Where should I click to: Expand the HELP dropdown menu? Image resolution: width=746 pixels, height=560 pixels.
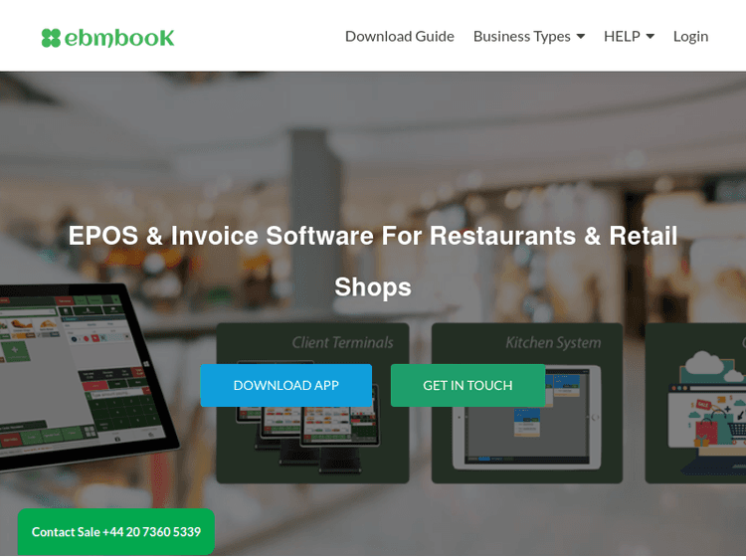point(629,37)
